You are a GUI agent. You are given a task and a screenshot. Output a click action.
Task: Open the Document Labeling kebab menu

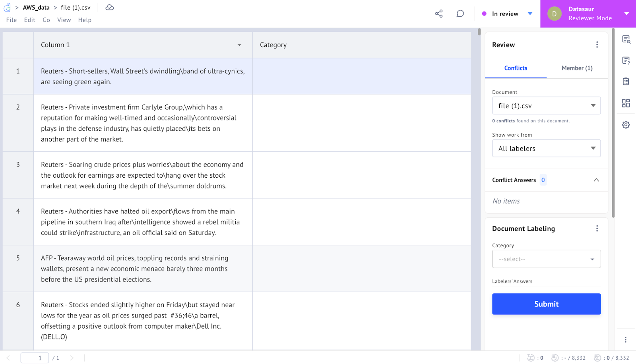(x=597, y=228)
